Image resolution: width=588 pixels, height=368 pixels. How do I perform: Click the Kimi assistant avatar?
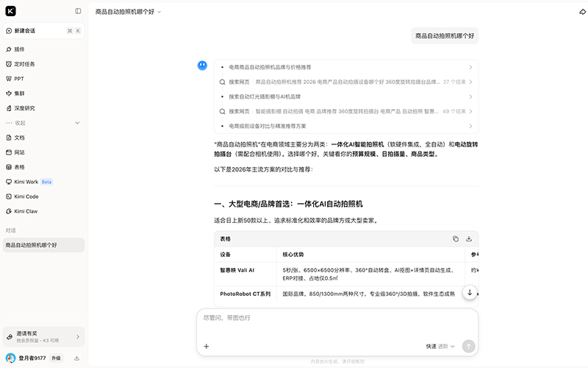202,66
